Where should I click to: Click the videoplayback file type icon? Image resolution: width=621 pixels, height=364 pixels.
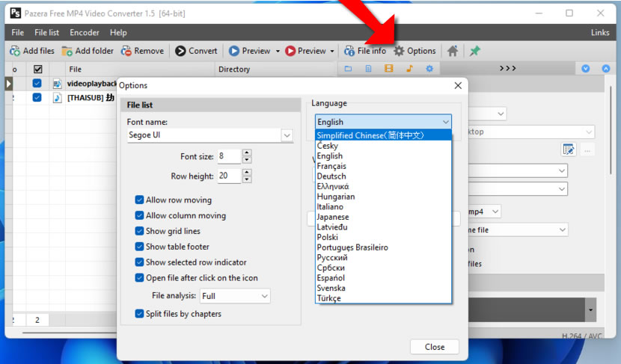tap(57, 84)
